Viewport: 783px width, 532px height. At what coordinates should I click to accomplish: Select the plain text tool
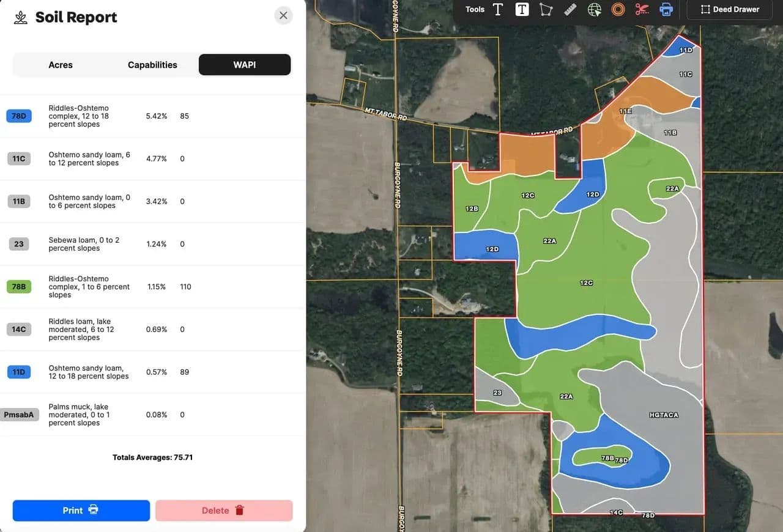click(498, 9)
